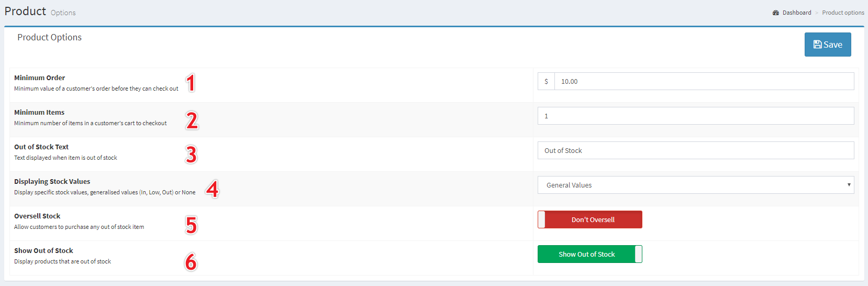This screenshot has width=868, height=286.
Task: Click the description 'Text displayed when item is out of stock'
Action: [x=65, y=158]
